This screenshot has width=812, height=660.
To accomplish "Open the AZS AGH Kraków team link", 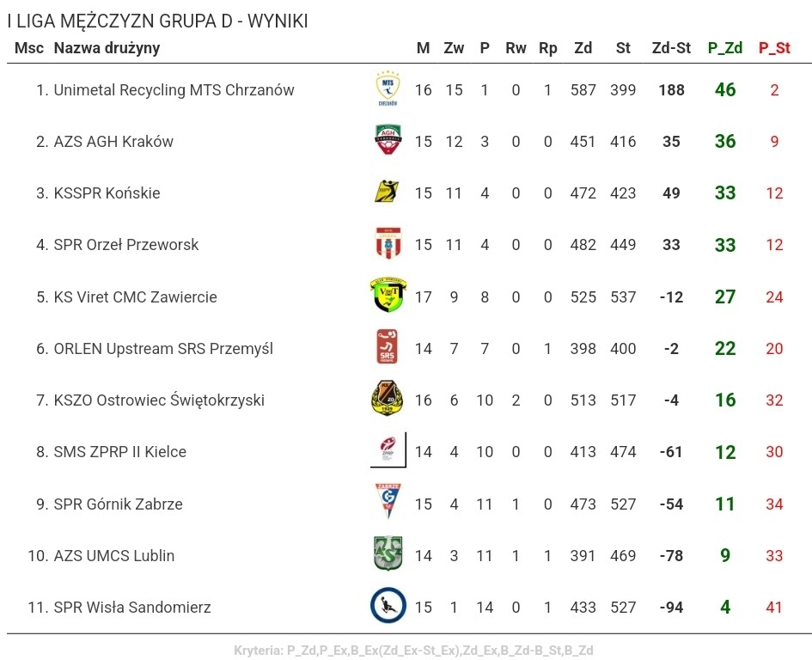I will pyautogui.click(x=113, y=142).
